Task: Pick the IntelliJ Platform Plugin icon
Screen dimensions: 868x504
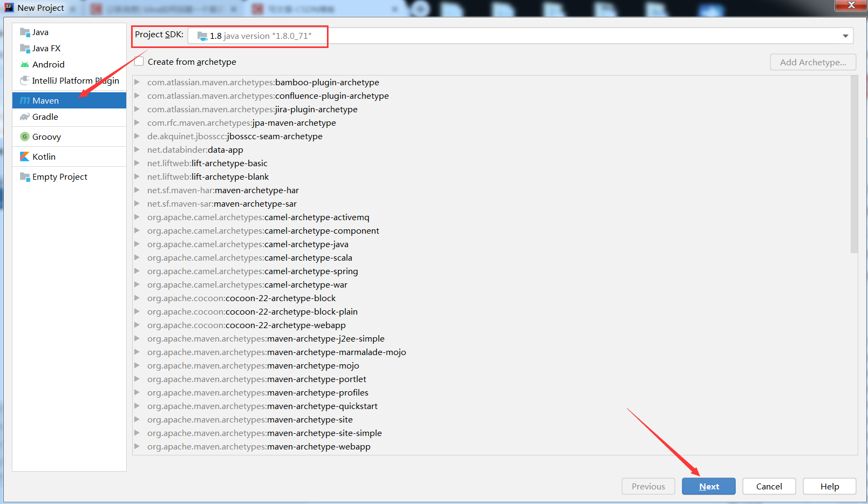Action: coord(25,80)
